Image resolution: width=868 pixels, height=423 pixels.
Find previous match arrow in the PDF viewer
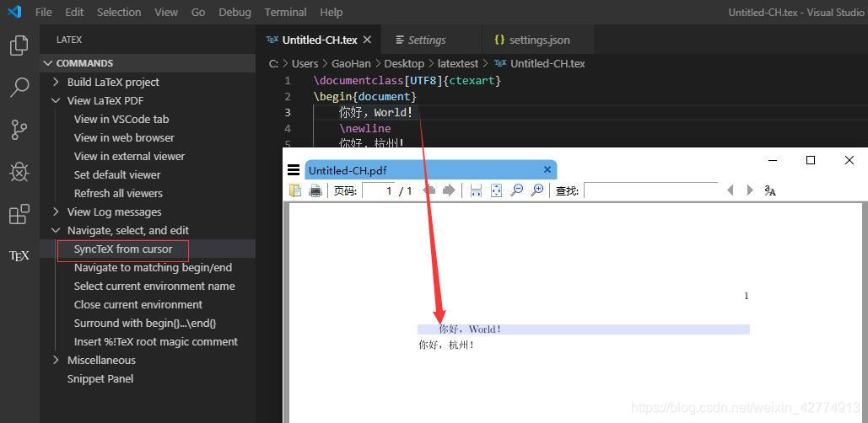pyautogui.click(x=731, y=190)
